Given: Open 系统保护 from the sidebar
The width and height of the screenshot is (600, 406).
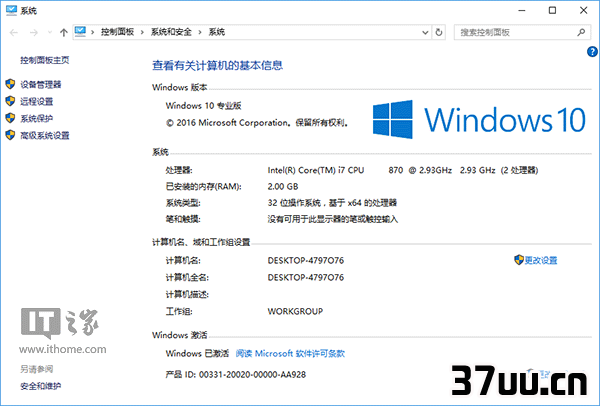Looking at the screenshot, I should (x=36, y=118).
